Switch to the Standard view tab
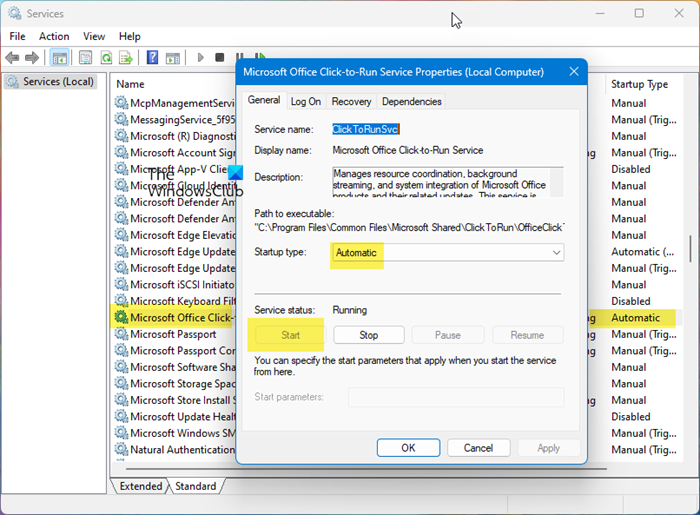Viewport: 700px width, 515px height. (196, 486)
